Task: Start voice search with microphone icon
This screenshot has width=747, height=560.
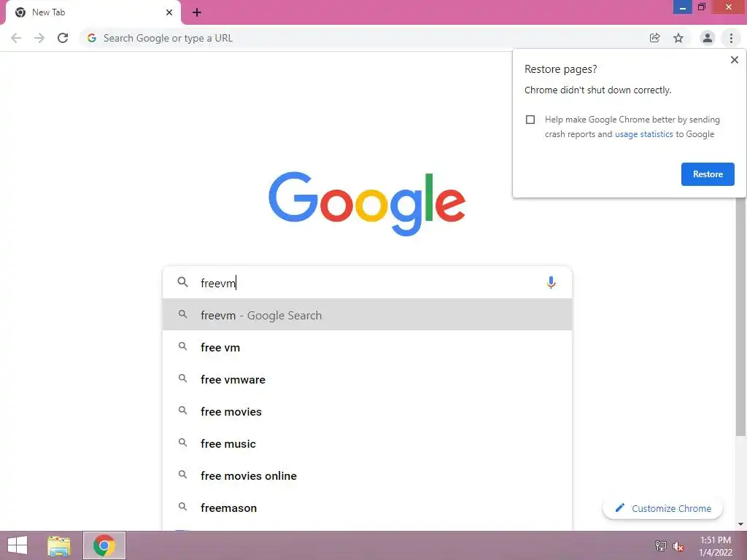Action: coord(551,283)
